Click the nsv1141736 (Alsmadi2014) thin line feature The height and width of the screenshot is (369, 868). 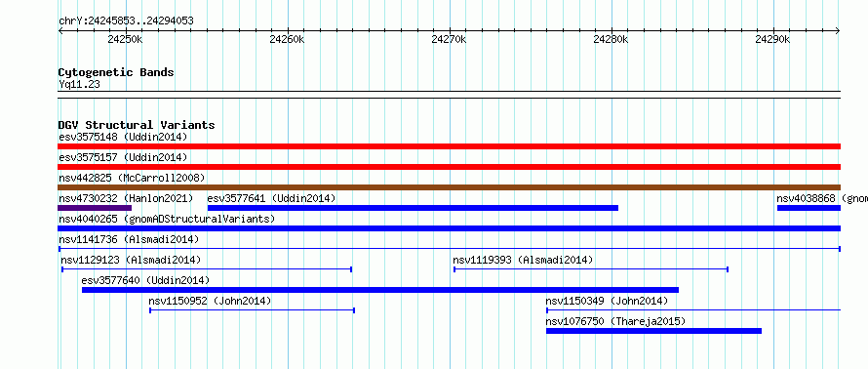[x=449, y=249]
